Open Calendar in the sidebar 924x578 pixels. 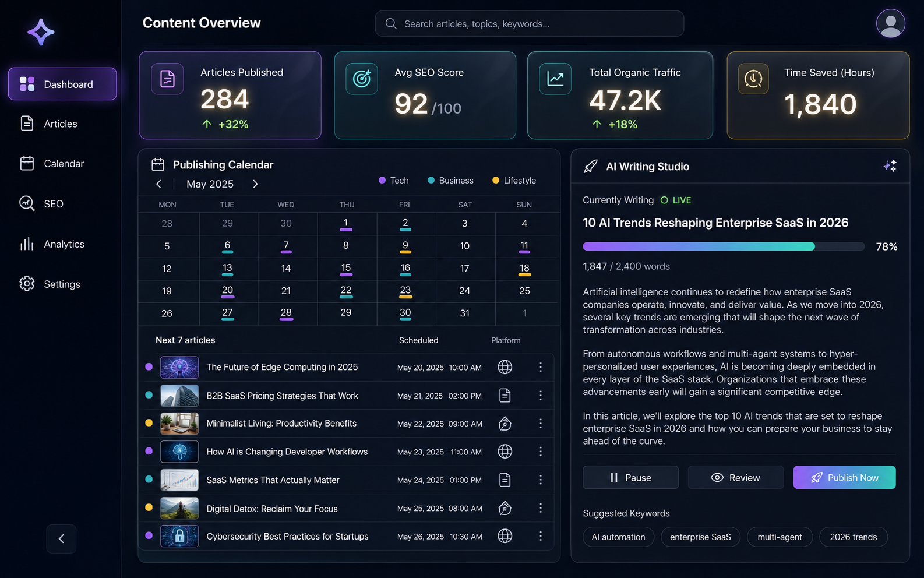pyautogui.click(x=62, y=164)
